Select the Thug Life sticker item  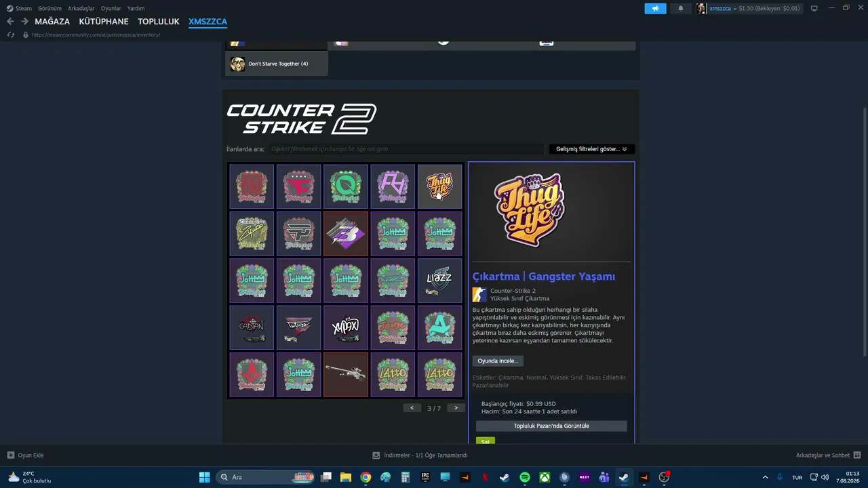tap(439, 186)
